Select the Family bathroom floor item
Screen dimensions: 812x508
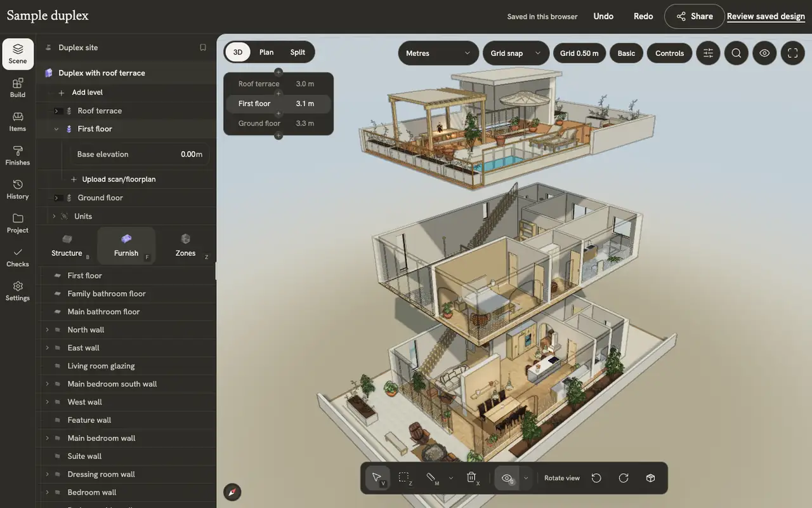126,294
